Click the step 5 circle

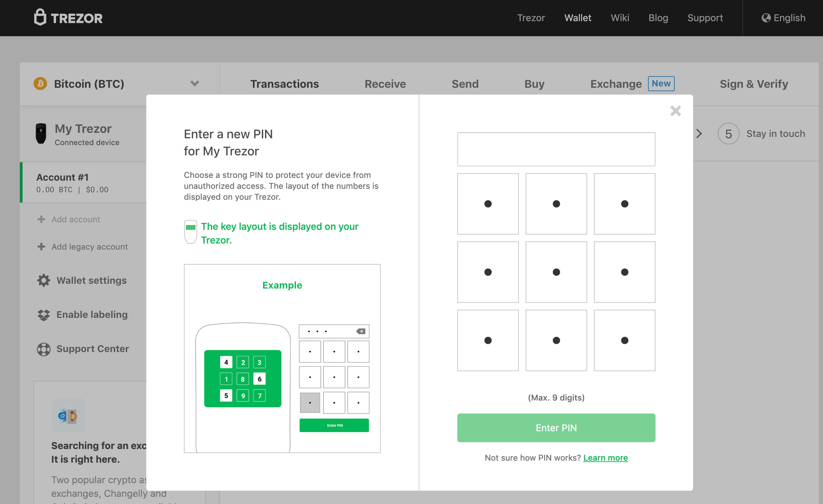728,134
